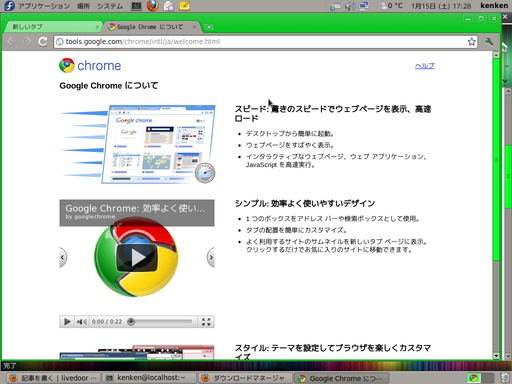Click the green page scrollbar thumb

click(496, 160)
